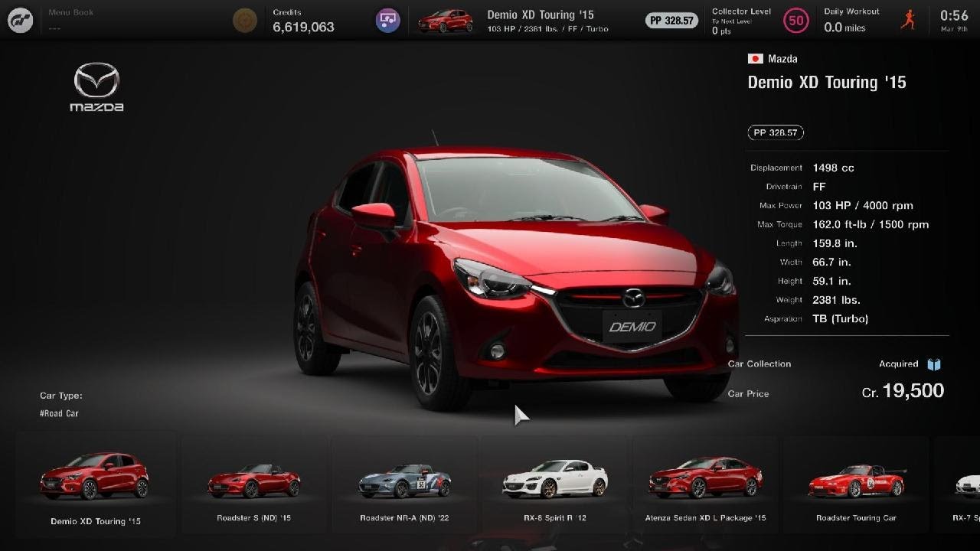Viewport: 980px width, 551px height.
Task: Click the daily workout runner icon
Action: coord(909,21)
